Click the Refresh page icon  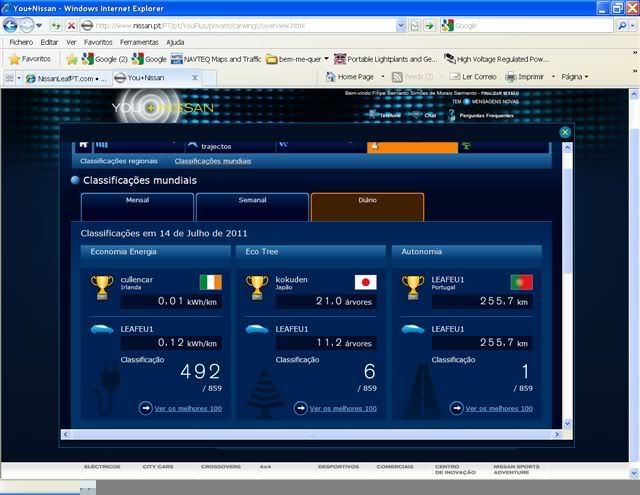[x=56, y=26]
